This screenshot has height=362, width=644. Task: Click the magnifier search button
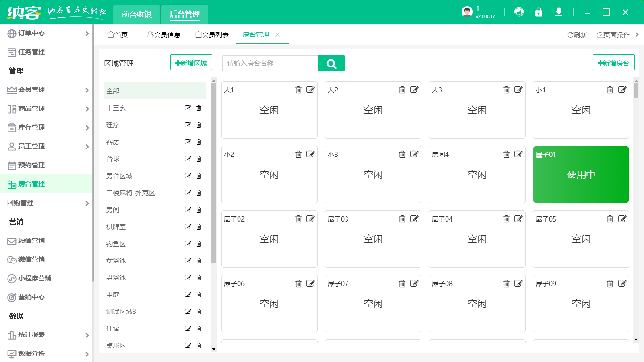tap(331, 63)
